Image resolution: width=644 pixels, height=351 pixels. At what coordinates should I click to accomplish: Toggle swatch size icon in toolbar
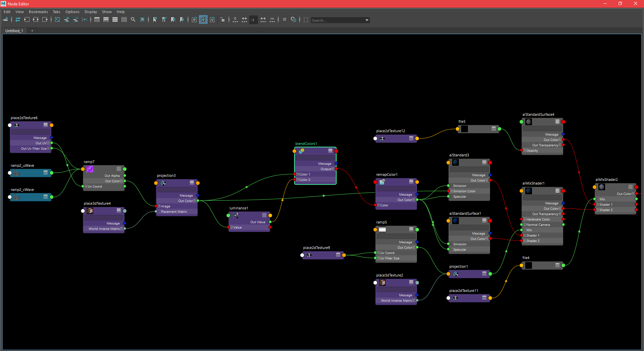pyautogui.click(x=142, y=19)
